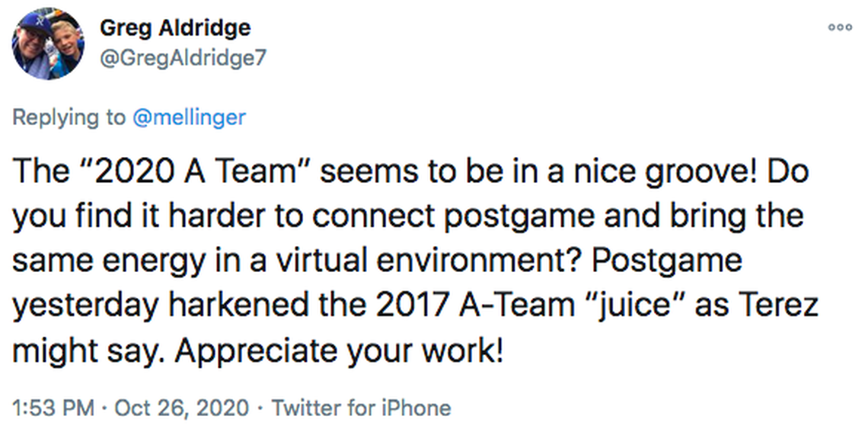Open the @mellinger mention link
This screenshot has height=429, width=868.
coord(190,117)
